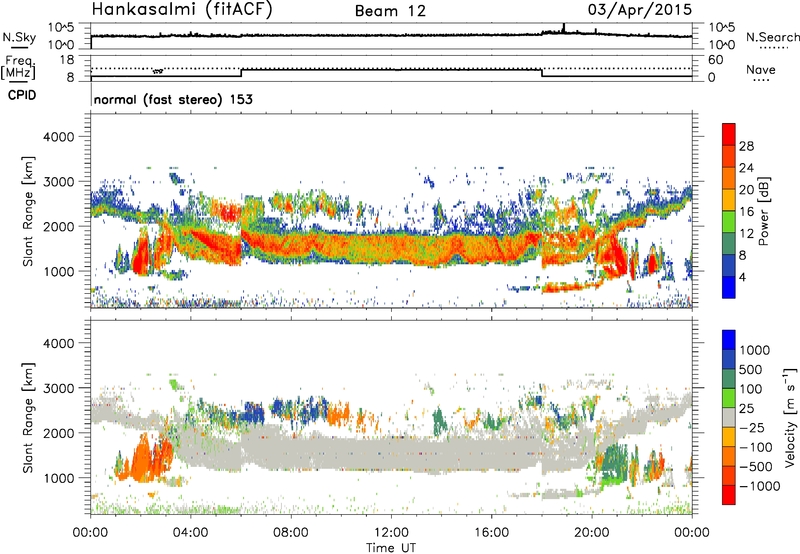The height and width of the screenshot is (554, 800).
Task: Click the 28 tick on power colorbar
Action: (746, 146)
